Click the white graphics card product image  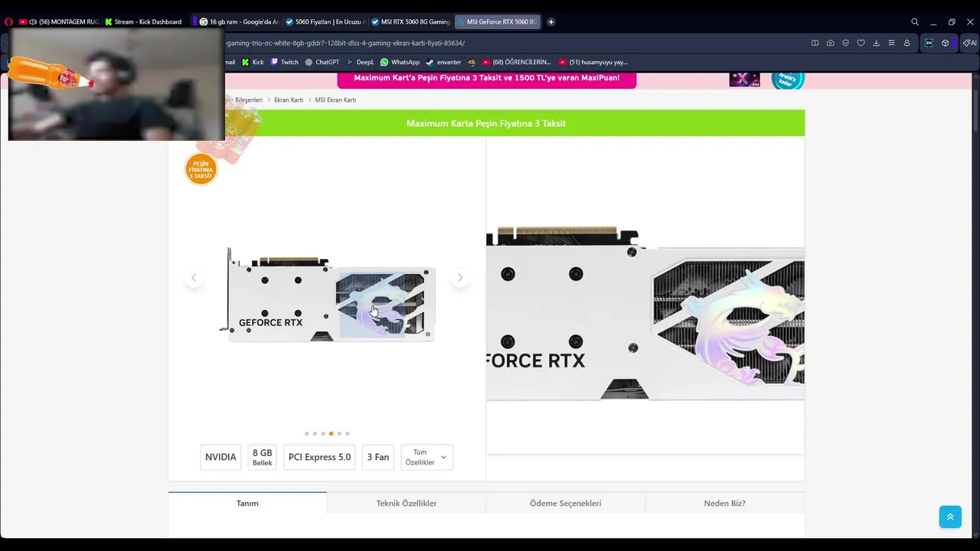coord(328,295)
